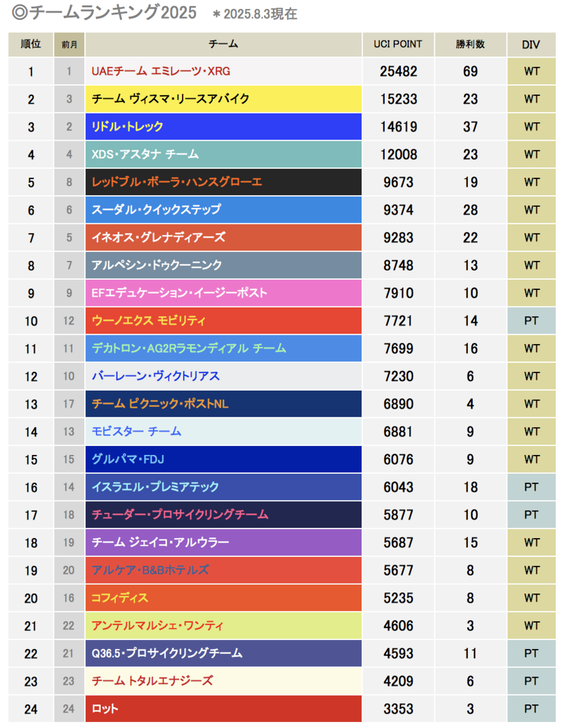Click the スーダル・クイックステップ team cell
The width and height of the screenshot is (563, 728).
[x=223, y=210]
